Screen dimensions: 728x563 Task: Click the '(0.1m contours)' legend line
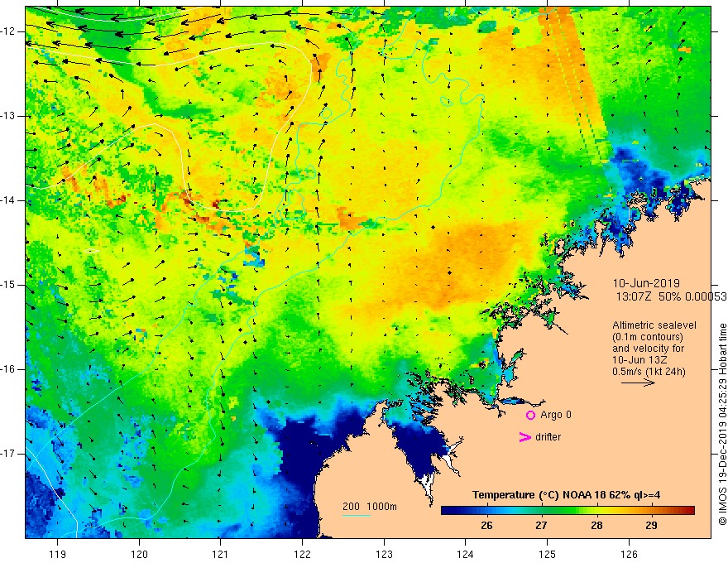pyautogui.click(x=648, y=337)
